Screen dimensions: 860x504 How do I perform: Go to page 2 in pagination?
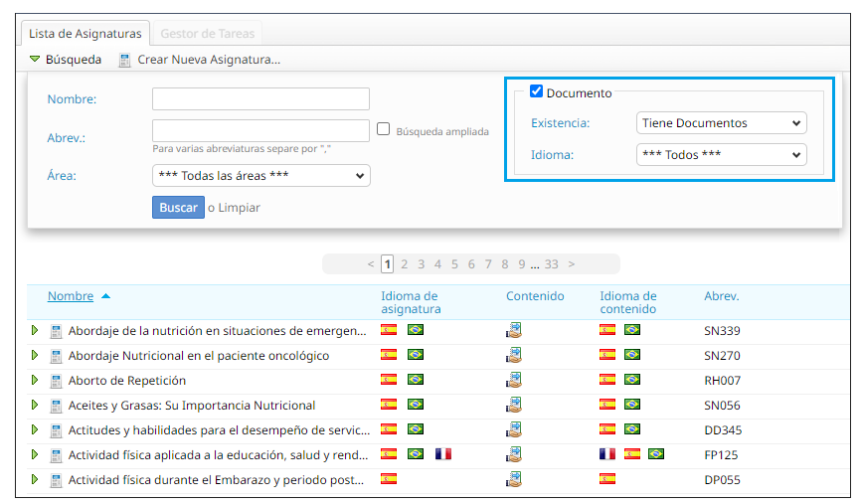coord(405,264)
